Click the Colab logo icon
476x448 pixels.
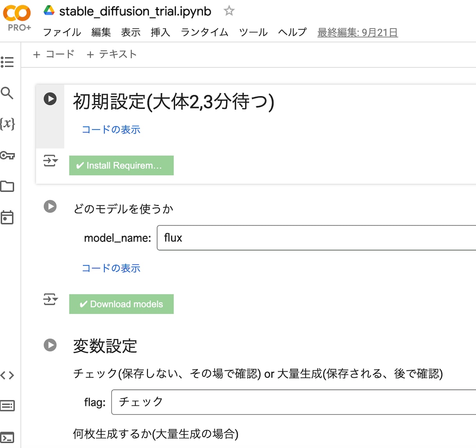coord(17,13)
